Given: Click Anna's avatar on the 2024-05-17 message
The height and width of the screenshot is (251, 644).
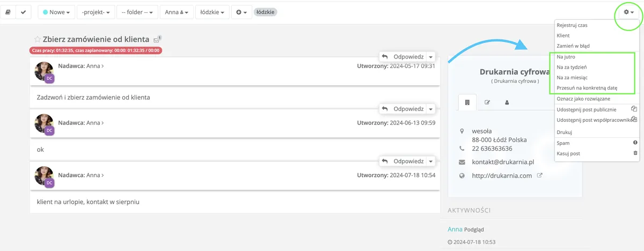Looking at the screenshot, I should pyautogui.click(x=44, y=71).
